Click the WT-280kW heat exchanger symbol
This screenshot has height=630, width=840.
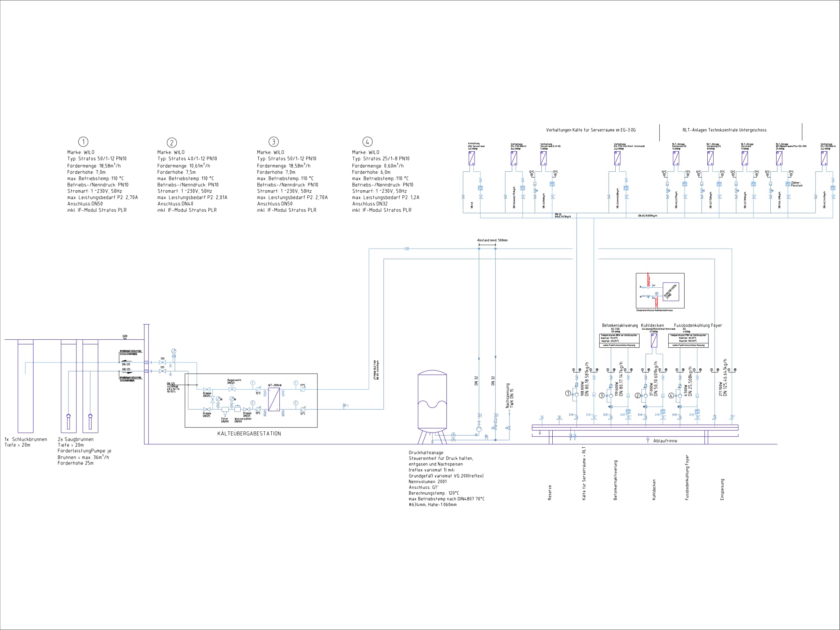[274, 399]
